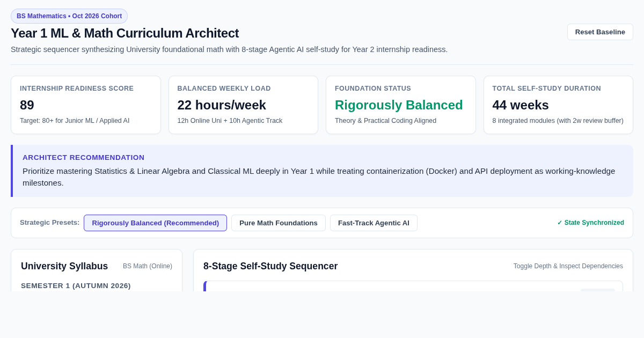Click '12h Online Uni + 10h Agentic Track' text
The height and width of the screenshot is (338, 644).
coord(230,121)
